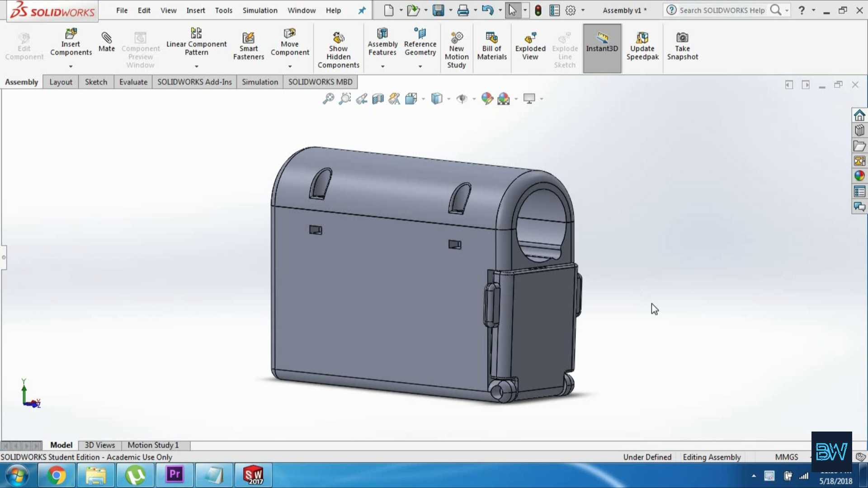
Task: Open Appearances tab in task pane
Action: pos(859,176)
